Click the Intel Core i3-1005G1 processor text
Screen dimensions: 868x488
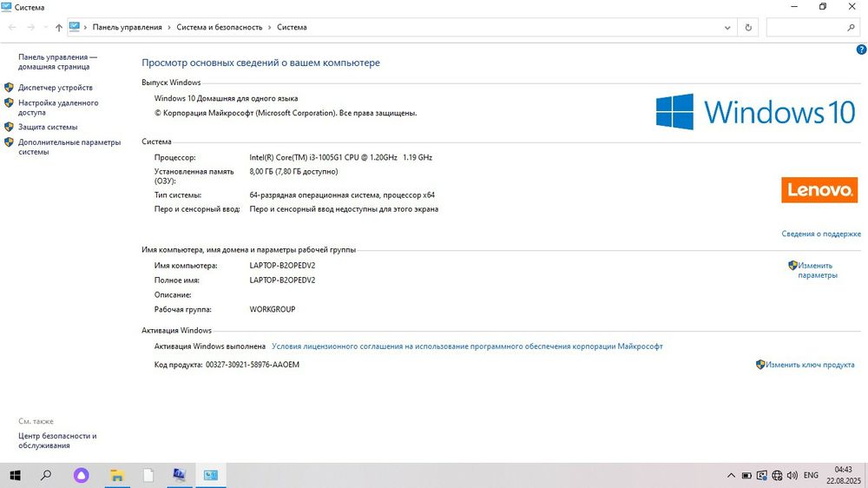(340, 157)
